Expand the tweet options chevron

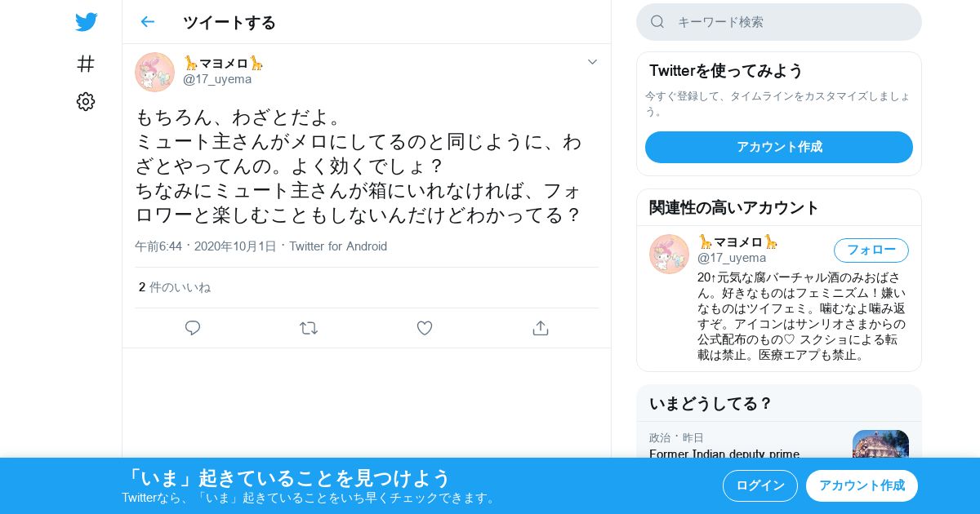(x=593, y=62)
